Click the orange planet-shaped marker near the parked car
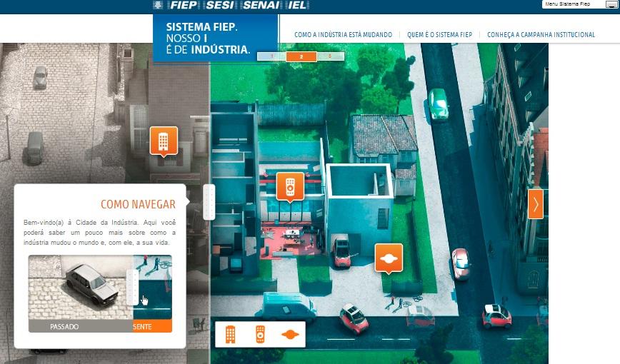The image size is (620, 364). (389, 258)
